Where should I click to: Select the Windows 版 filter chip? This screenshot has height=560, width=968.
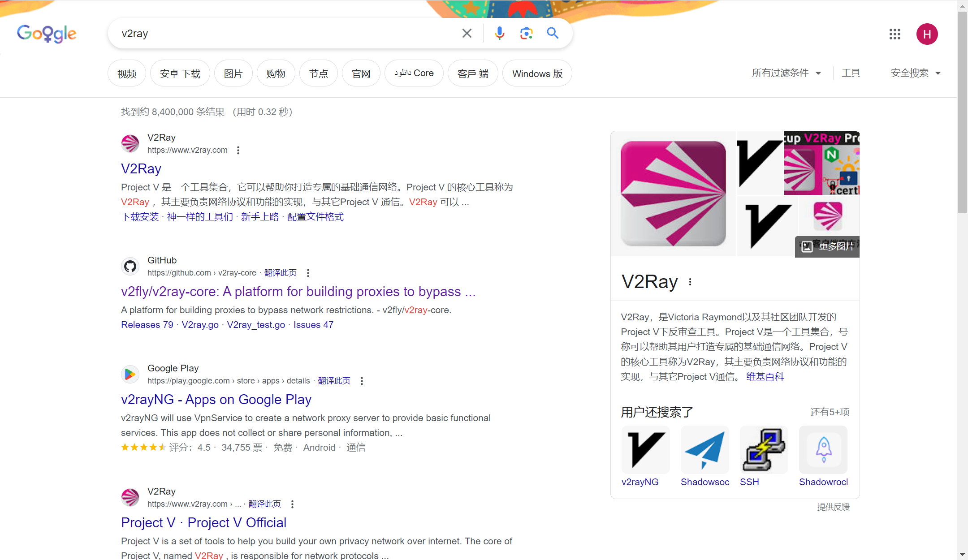pyautogui.click(x=537, y=73)
